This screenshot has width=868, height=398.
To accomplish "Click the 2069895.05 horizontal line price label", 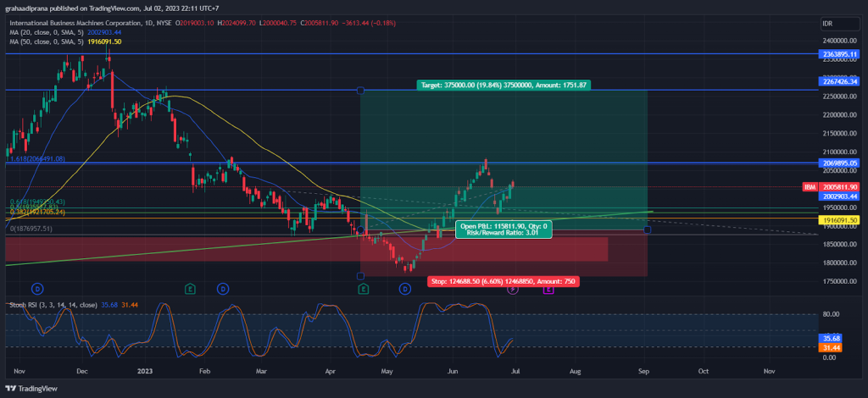I will (x=838, y=163).
